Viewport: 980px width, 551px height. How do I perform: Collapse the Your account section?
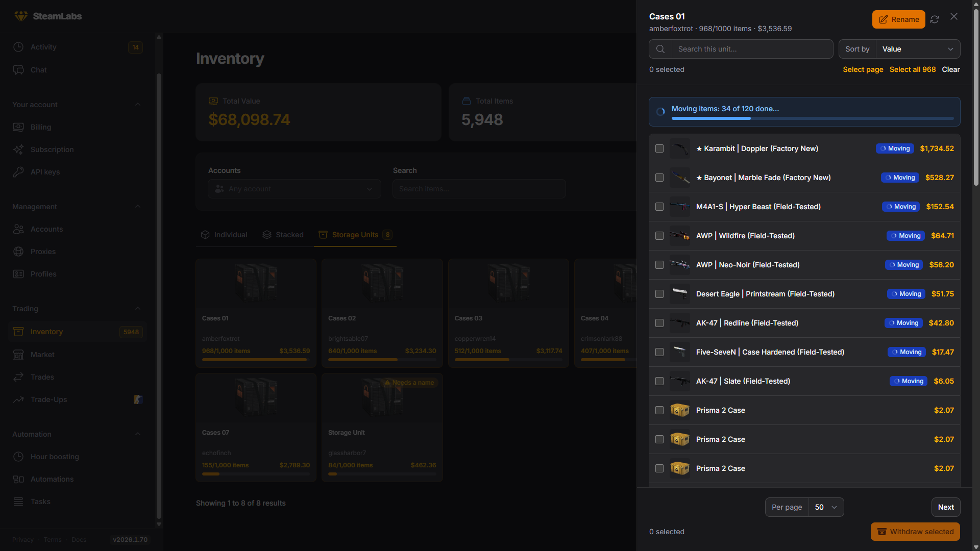138,105
